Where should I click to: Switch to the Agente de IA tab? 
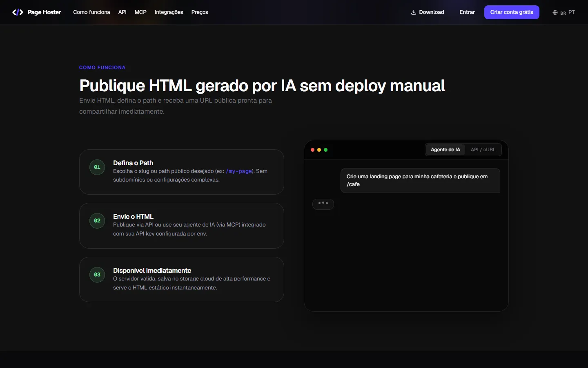coord(445,150)
